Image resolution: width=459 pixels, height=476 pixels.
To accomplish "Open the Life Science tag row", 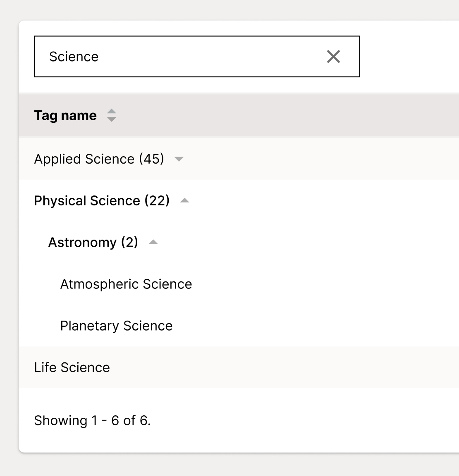I will [x=72, y=367].
